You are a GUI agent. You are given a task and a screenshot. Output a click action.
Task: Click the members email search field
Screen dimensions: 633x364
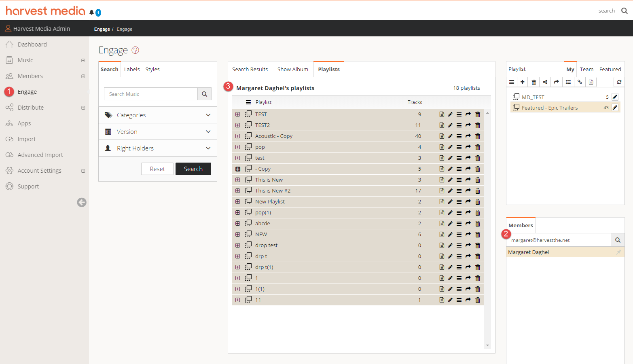559,240
